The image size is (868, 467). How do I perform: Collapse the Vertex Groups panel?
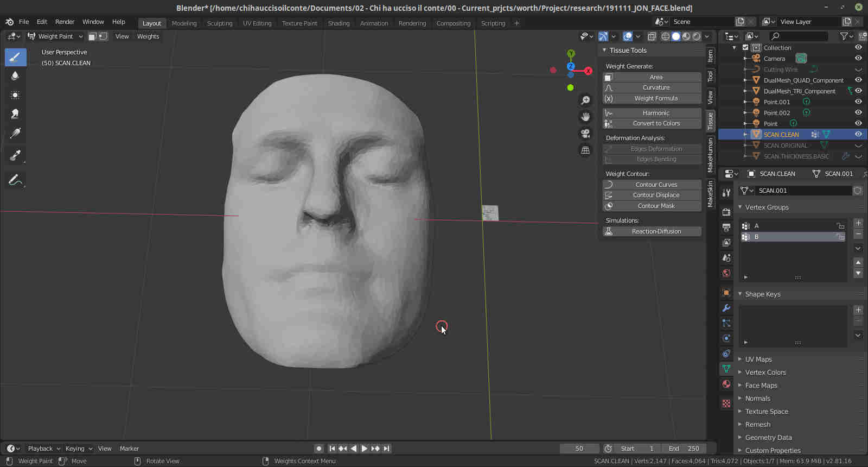coord(740,207)
